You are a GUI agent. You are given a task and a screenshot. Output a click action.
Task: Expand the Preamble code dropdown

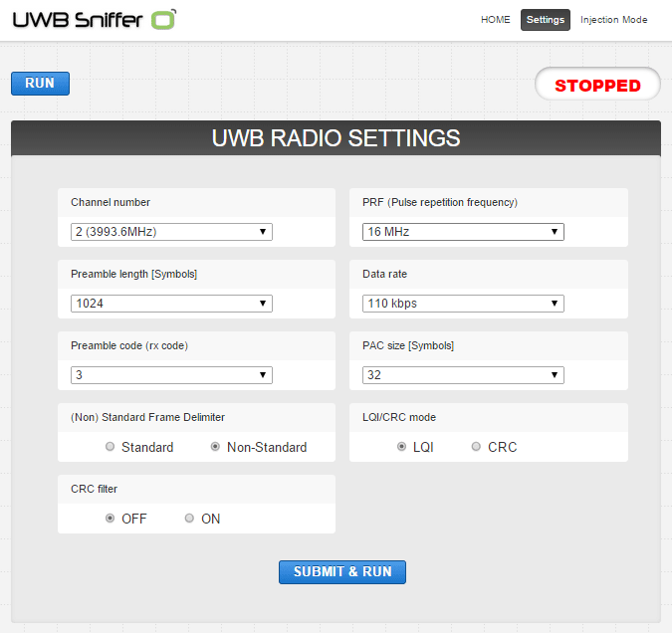pos(171,375)
